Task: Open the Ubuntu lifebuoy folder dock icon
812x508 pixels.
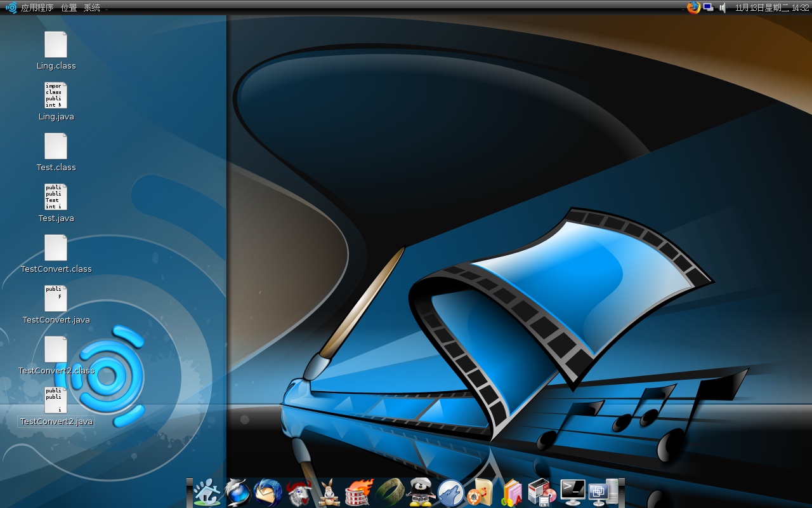Action: [481, 492]
